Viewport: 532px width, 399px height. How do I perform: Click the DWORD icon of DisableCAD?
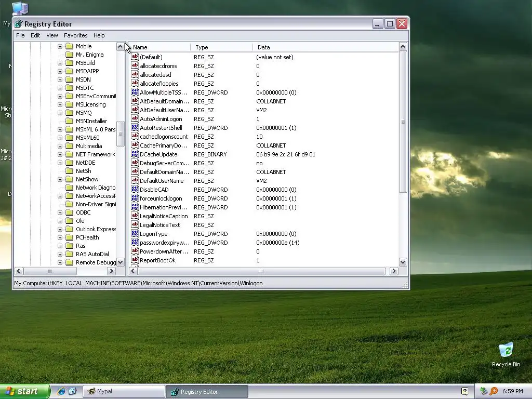tap(135, 189)
